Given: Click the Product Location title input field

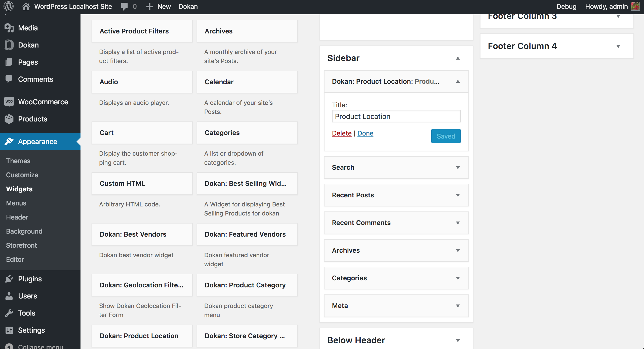Looking at the screenshot, I should point(396,116).
